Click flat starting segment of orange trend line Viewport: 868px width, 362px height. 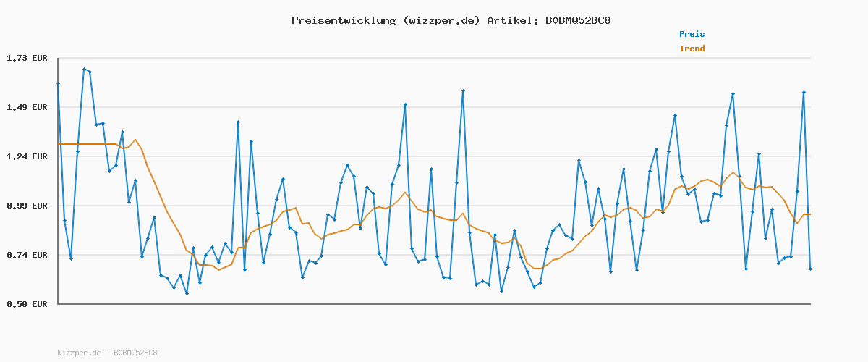(x=87, y=144)
